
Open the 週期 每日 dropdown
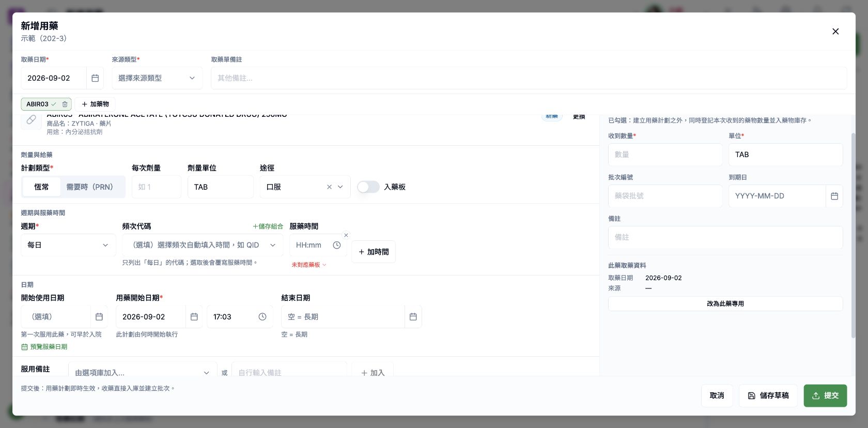68,245
